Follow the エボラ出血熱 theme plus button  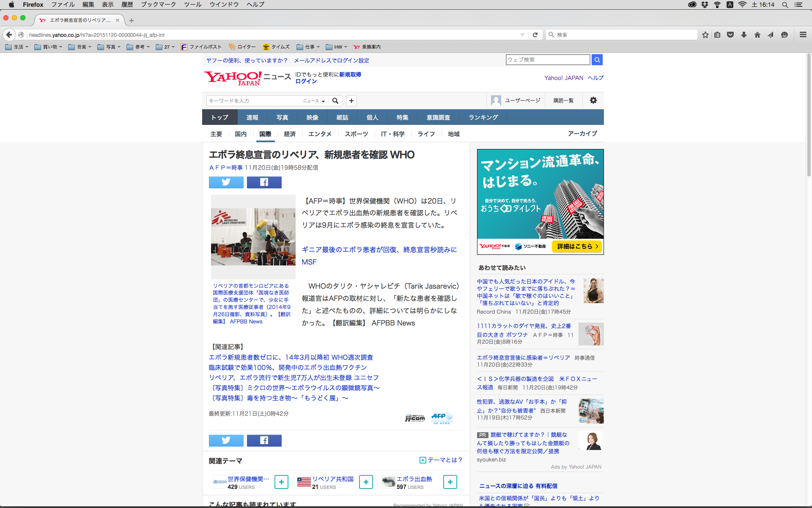click(x=450, y=482)
